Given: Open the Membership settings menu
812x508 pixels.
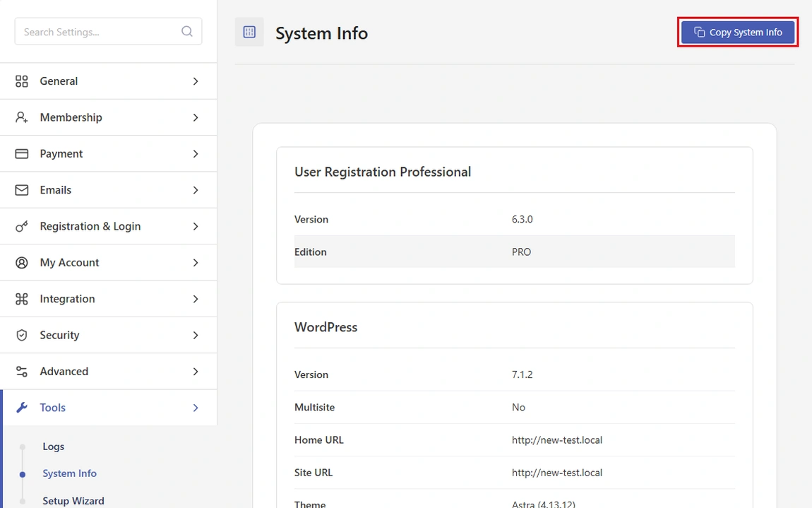Looking at the screenshot, I should point(108,118).
